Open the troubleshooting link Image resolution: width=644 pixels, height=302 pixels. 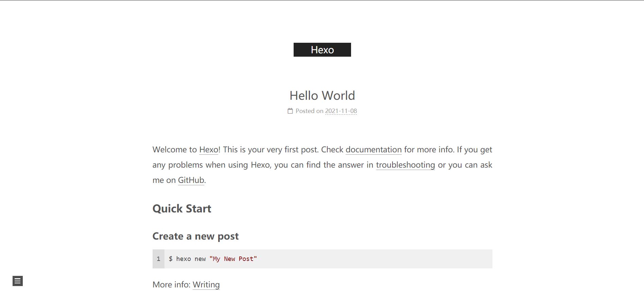(x=405, y=165)
